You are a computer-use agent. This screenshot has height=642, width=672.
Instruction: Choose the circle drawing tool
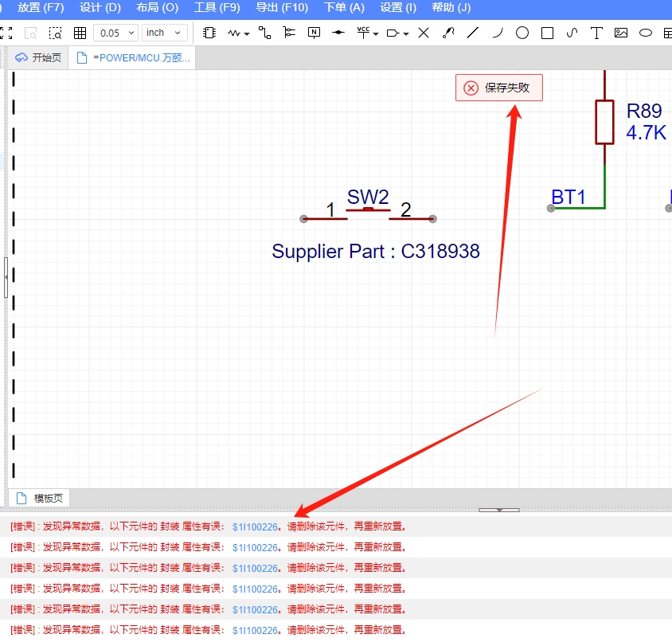coord(522,33)
